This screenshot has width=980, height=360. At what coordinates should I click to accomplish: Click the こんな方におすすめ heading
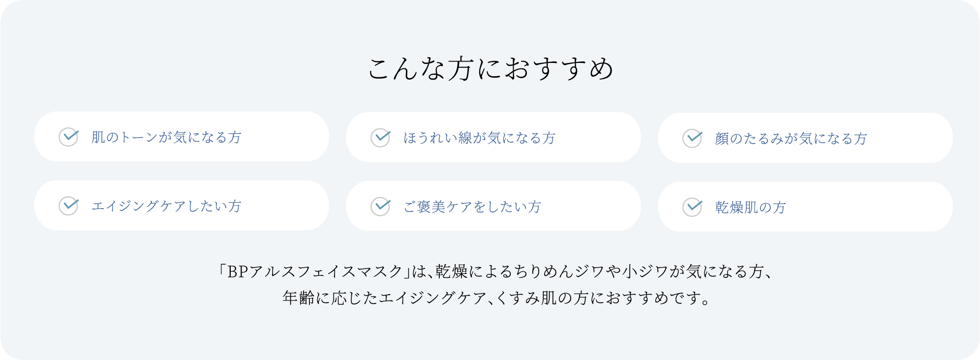click(490, 69)
